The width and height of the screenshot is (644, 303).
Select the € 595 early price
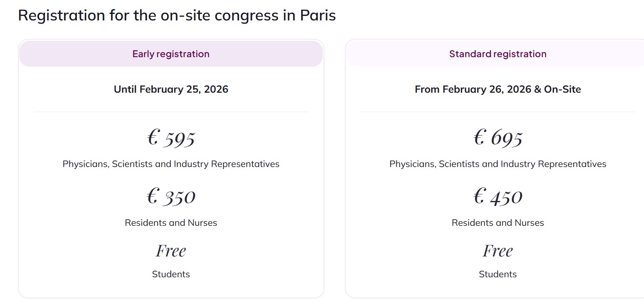pos(172,138)
